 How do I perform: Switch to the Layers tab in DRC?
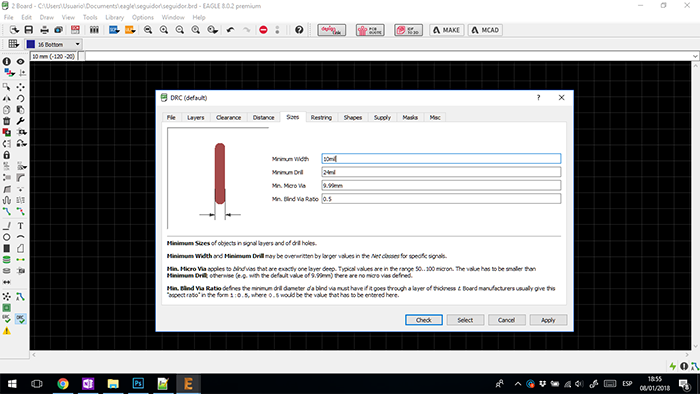pos(196,117)
